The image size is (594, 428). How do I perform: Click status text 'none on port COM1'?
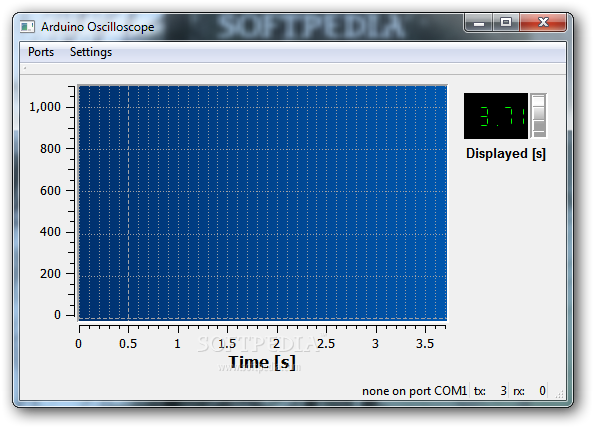(x=414, y=391)
